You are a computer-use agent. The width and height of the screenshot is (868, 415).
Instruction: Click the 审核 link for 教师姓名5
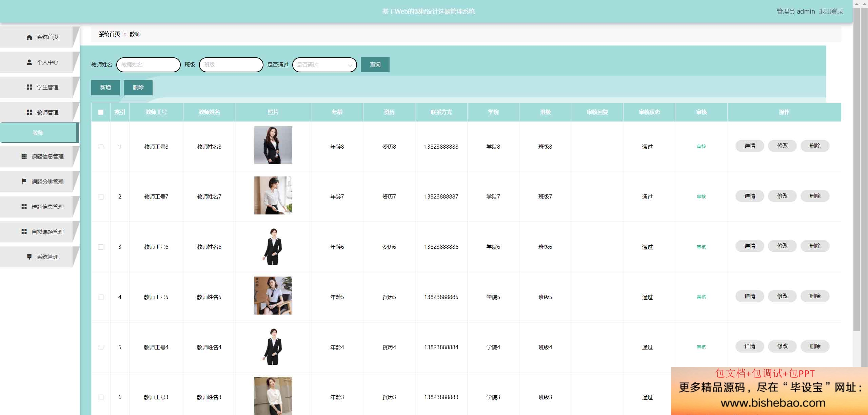pos(701,297)
